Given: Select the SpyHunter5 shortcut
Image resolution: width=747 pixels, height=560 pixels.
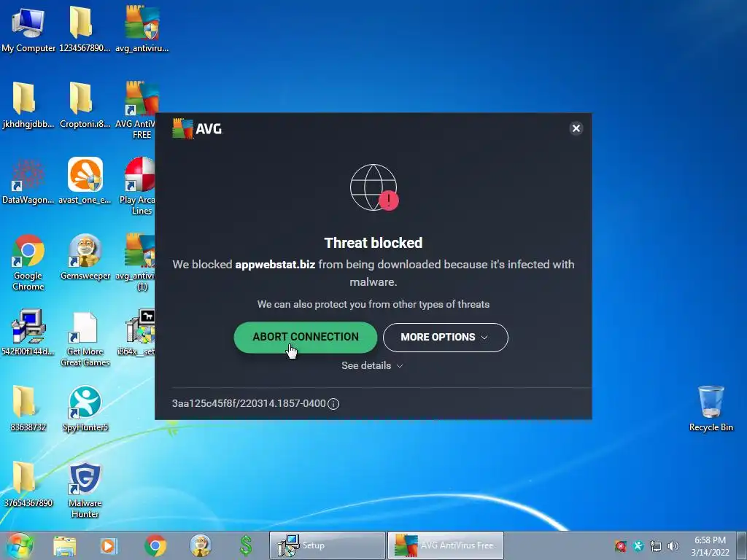Looking at the screenshot, I should coord(85,408).
